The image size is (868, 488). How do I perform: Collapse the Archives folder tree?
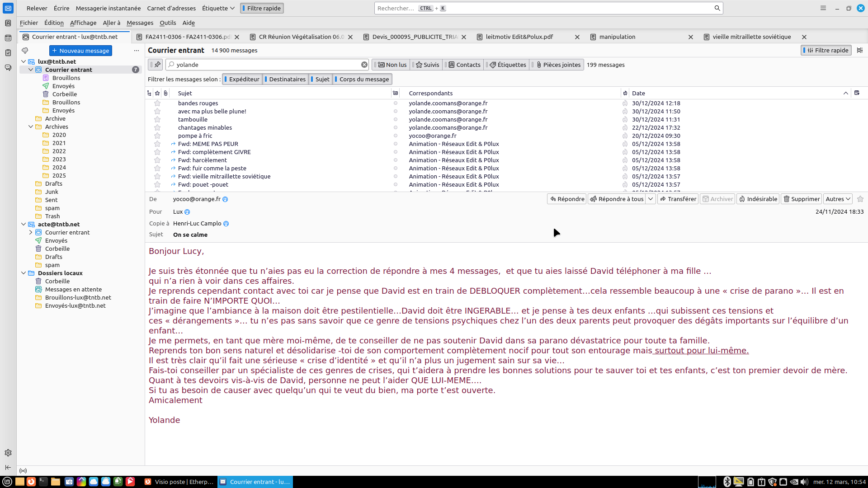(31, 127)
